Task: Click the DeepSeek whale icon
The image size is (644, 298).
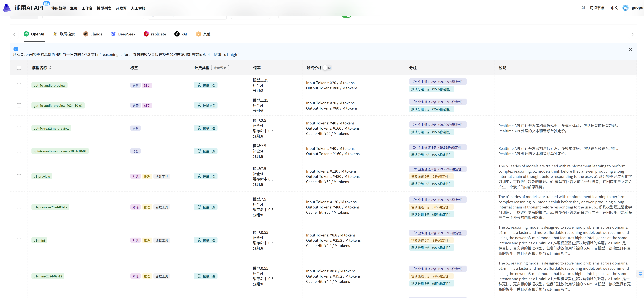Action: (x=113, y=34)
